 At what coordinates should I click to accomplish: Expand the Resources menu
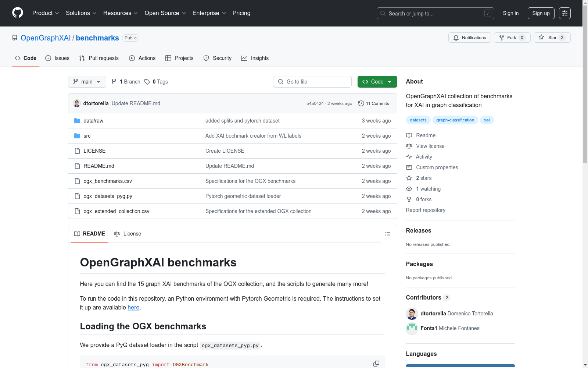(x=120, y=13)
